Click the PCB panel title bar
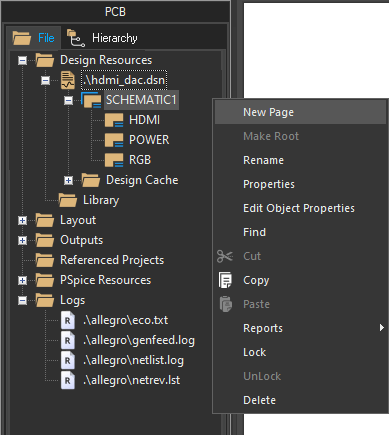This screenshot has height=435, width=389. click(115, 12)
